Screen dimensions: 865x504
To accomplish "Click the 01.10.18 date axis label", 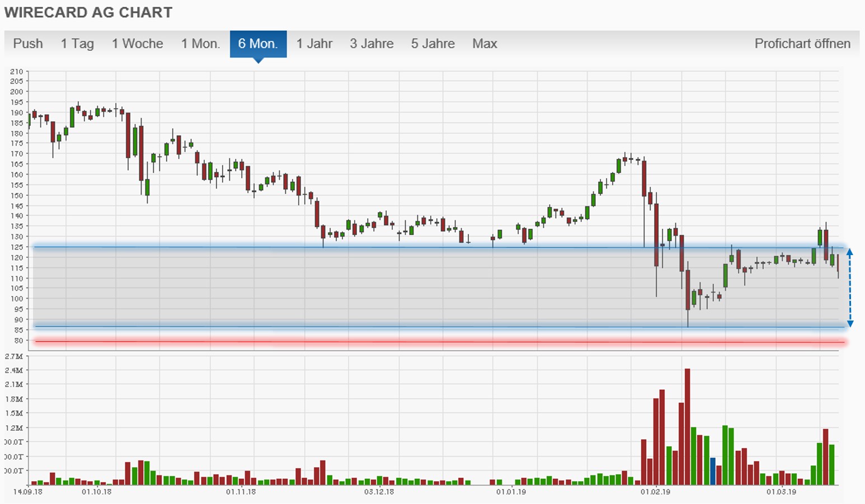I will [96, 492].
